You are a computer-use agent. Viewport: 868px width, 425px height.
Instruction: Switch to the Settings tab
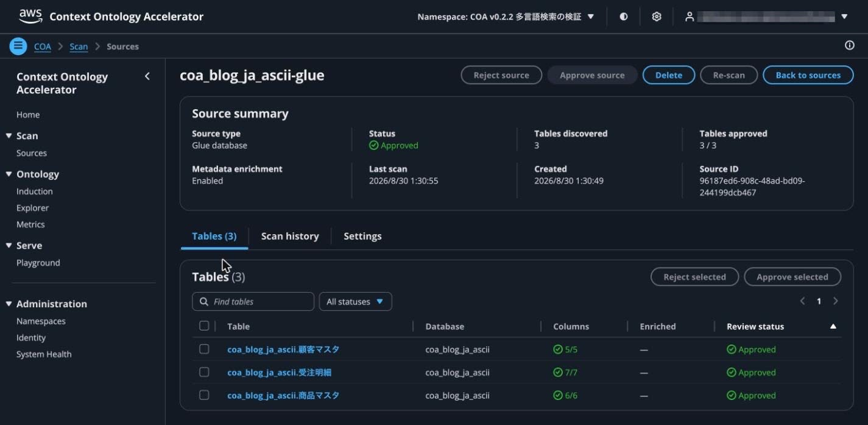tap(362, 236)
